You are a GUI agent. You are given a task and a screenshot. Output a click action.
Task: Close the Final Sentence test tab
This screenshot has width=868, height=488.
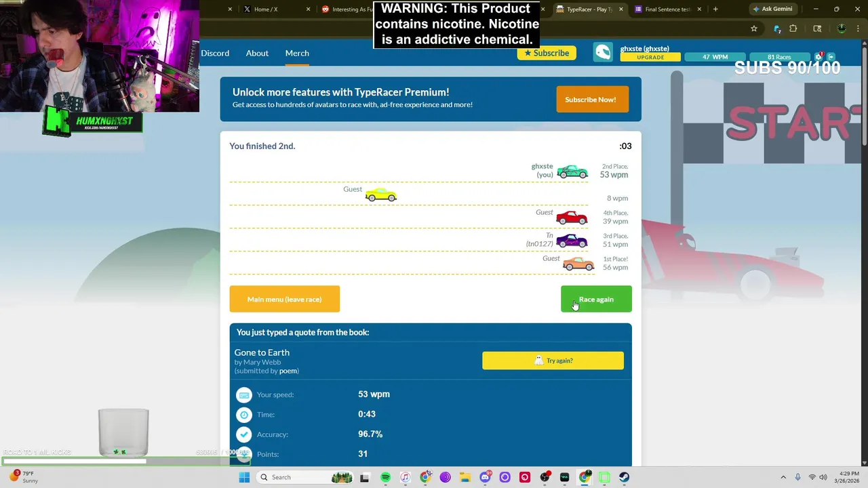click(699, 9)
